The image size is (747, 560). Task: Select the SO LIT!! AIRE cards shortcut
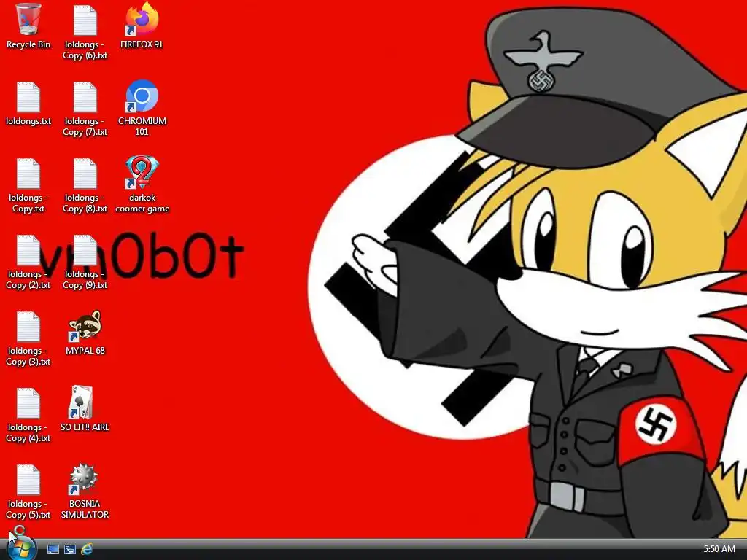point(85,409)
